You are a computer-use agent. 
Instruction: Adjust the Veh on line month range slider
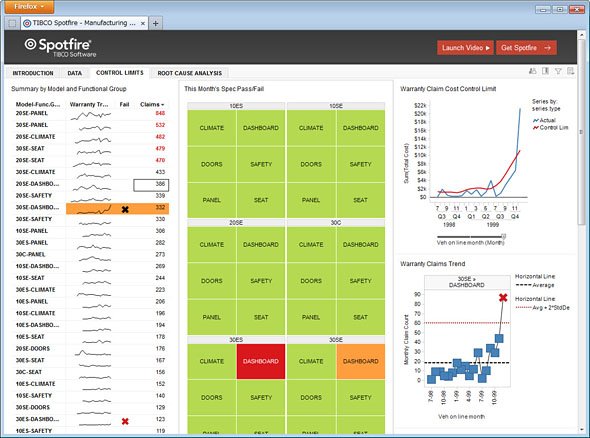(x=471, y=236)
